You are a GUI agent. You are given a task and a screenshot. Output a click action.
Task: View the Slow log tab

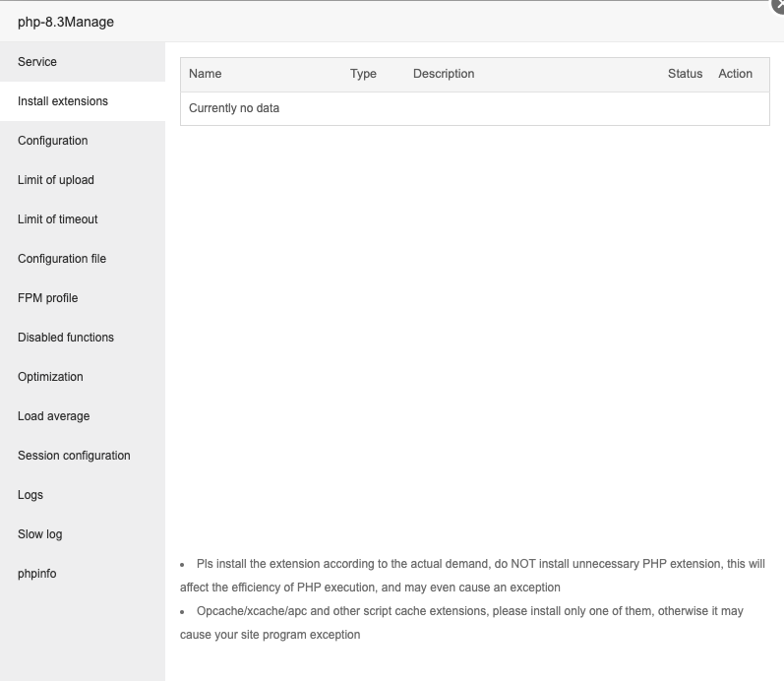(40, 534)
